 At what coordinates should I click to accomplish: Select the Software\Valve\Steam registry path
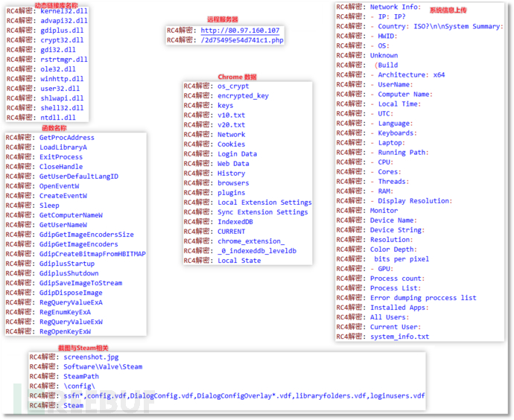[103, 367]
